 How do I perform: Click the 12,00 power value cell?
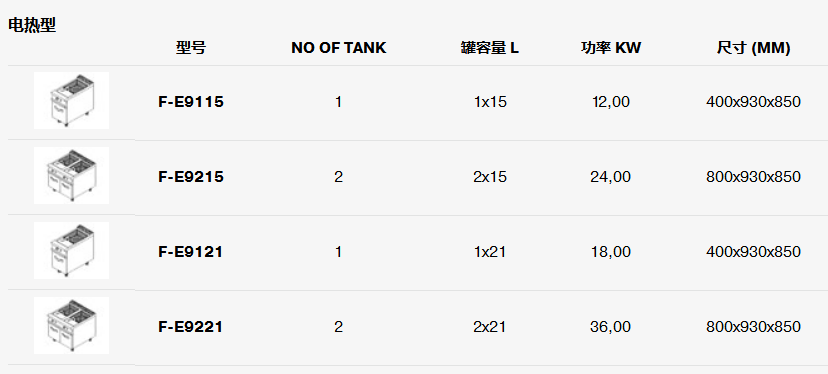tap(611, 102)
